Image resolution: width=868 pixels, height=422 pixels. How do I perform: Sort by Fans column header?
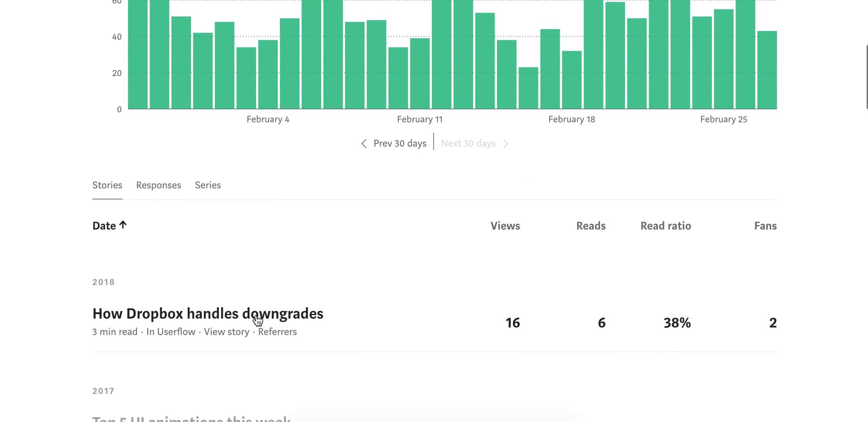click(x=765, y=226)
